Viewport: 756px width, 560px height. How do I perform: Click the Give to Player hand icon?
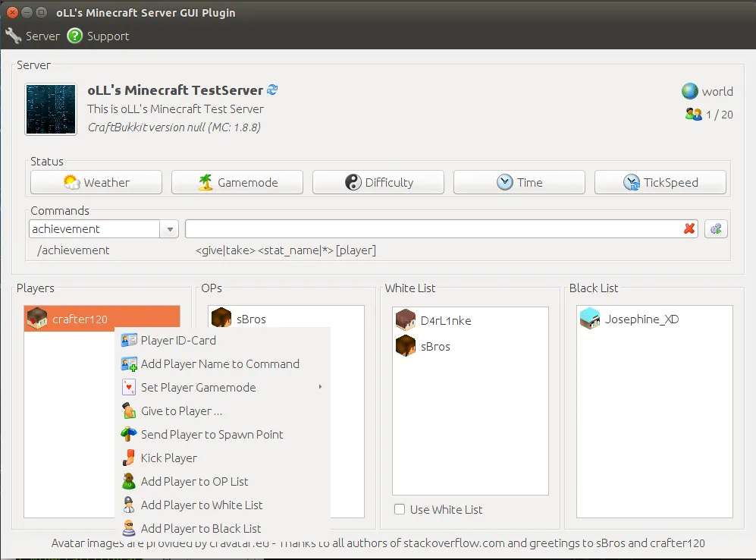tap(129, 411)
